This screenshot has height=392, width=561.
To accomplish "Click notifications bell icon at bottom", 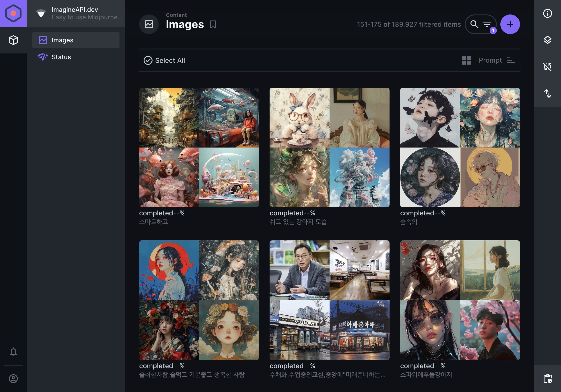I will tap(13, 351).
